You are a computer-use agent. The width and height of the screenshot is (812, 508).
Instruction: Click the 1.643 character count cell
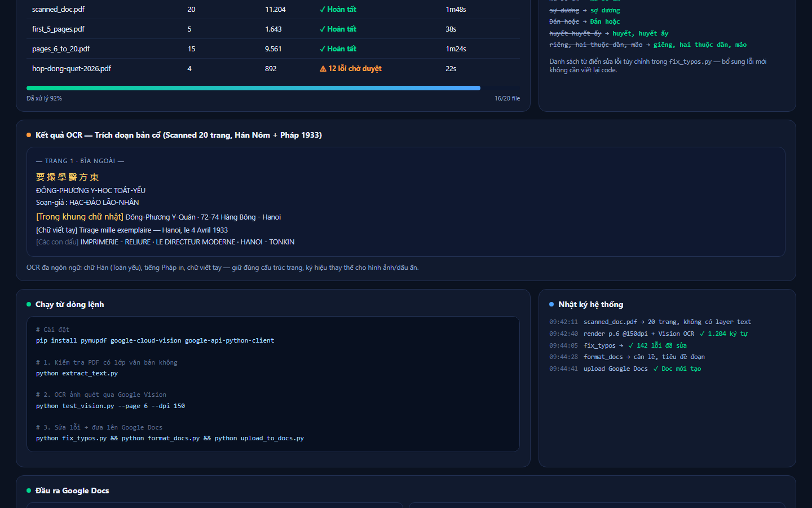pyautogui.click(x=273, y=29)
